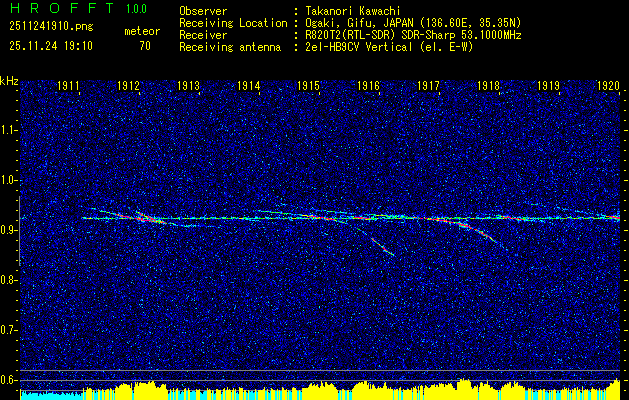Screen dimensions: 629x400
Task: Click the cyan bar at bottom left
Action: (50, 395)
